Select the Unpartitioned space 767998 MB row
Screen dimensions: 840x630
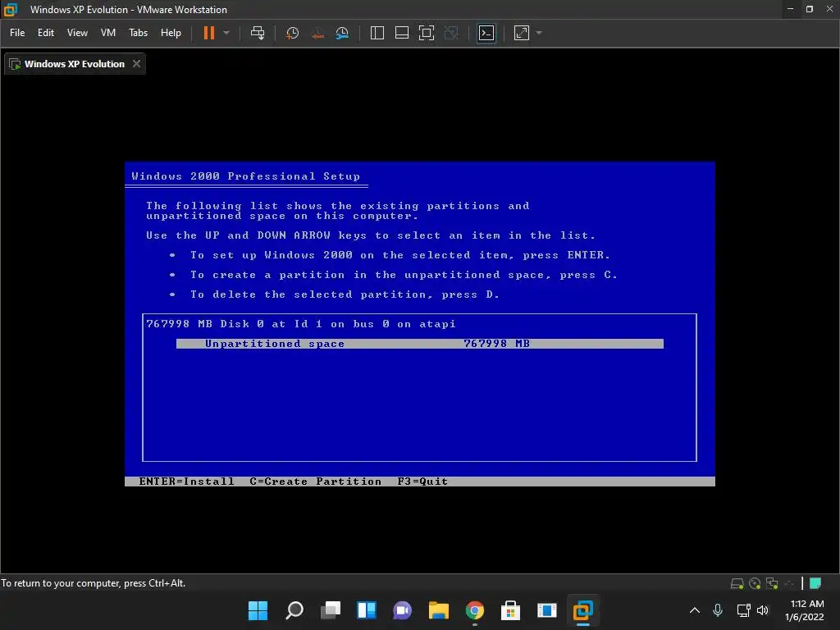419,344
